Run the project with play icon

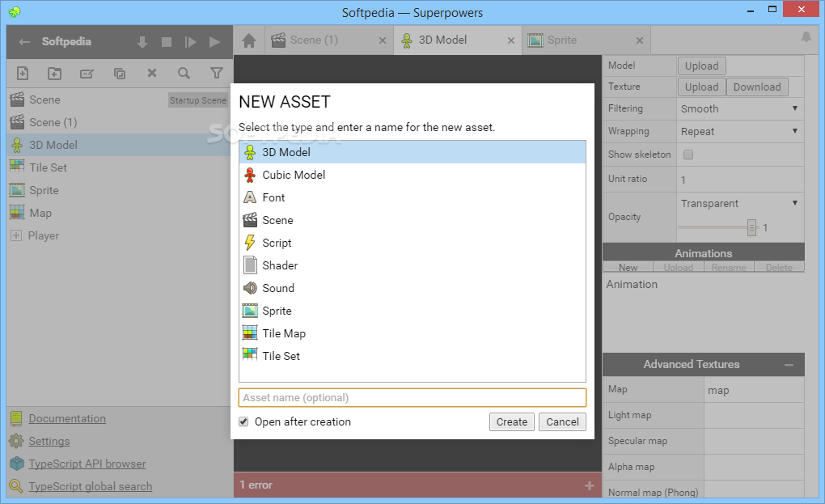click(214, 42)
